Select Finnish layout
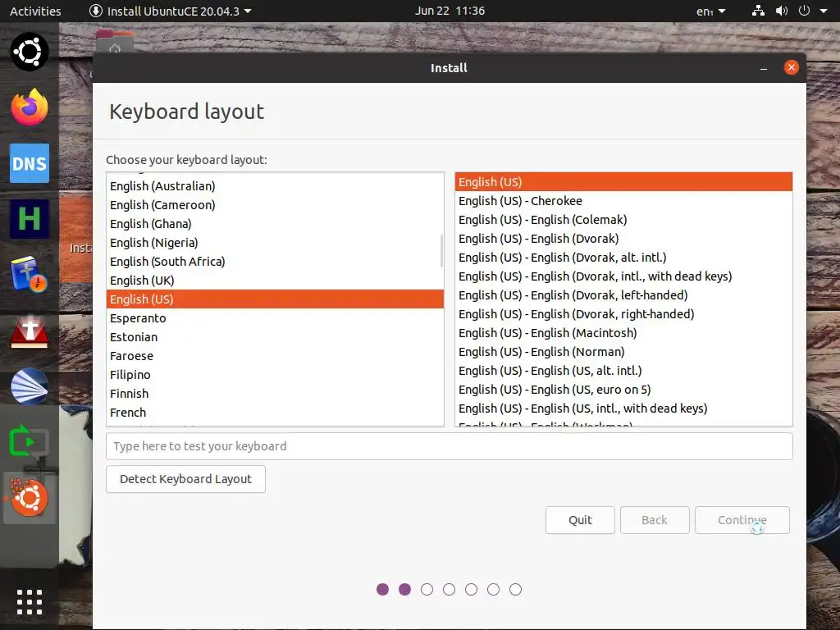 click(x=275, y=394)
